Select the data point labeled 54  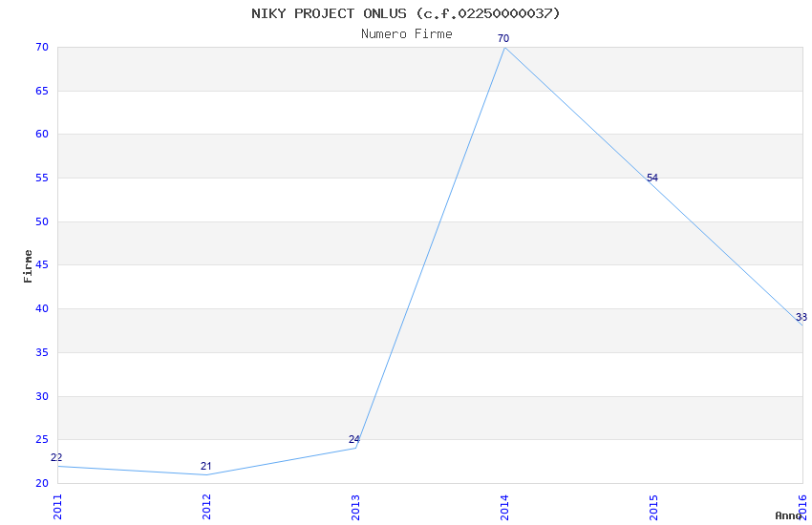[652, 178]
